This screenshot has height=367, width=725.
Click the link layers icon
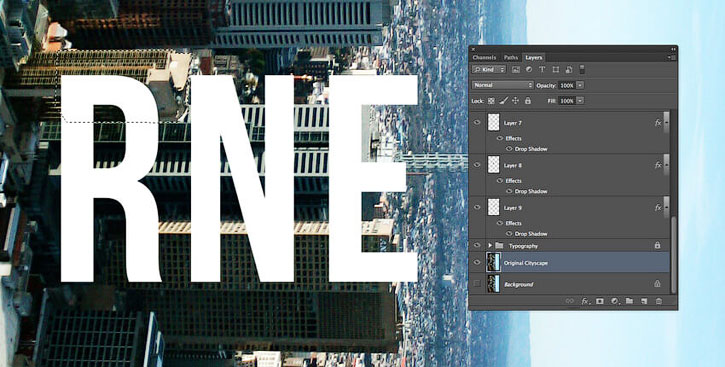pyautogui.click(x=570, y=301)
